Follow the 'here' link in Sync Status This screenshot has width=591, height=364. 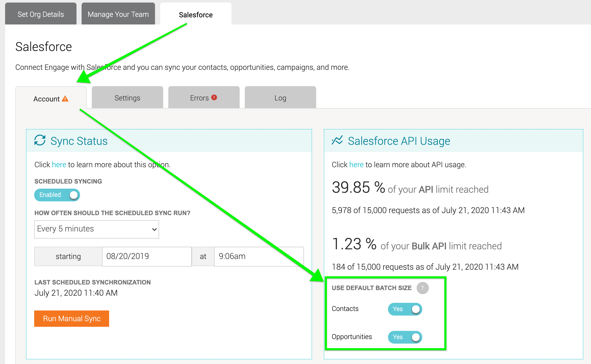coord(59,165)
